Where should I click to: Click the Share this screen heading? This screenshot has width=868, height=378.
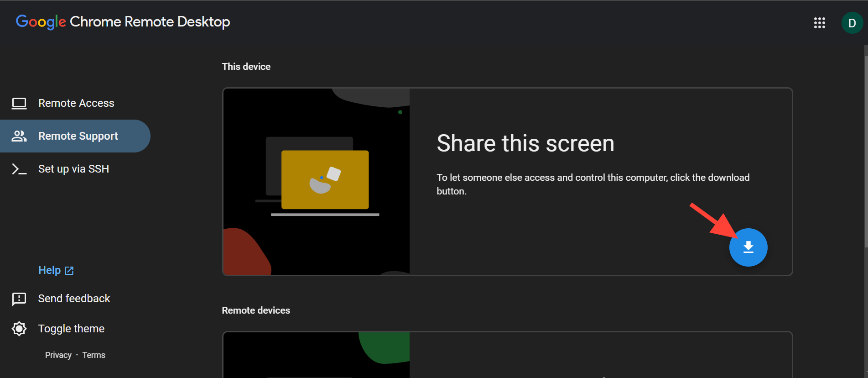pos(525,143)
